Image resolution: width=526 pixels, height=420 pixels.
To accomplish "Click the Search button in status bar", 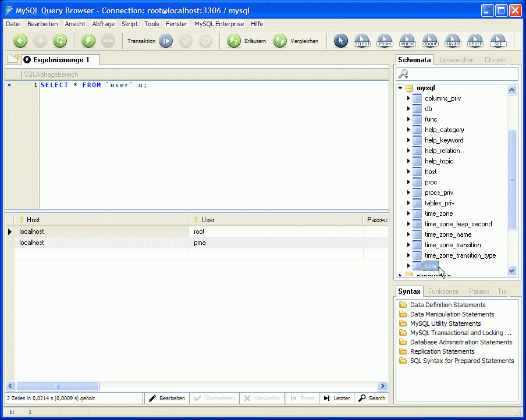I will [372, 398].
